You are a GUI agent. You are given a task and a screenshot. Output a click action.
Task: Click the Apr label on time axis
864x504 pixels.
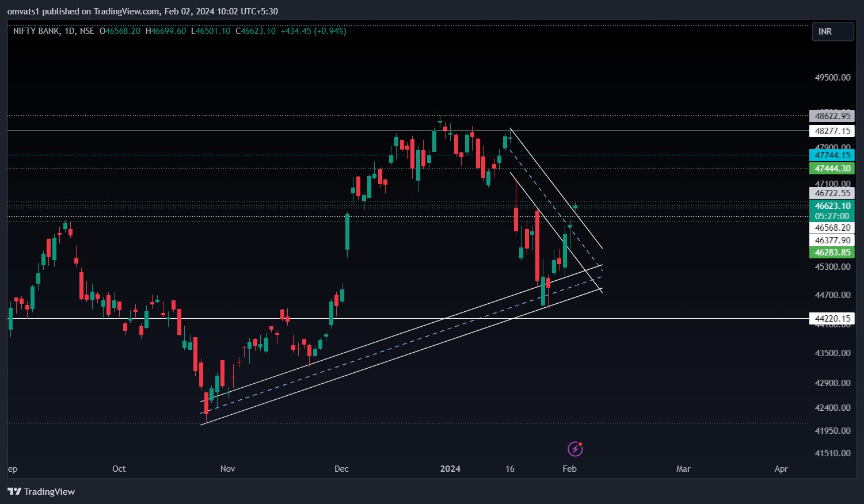tap(781, 469)
